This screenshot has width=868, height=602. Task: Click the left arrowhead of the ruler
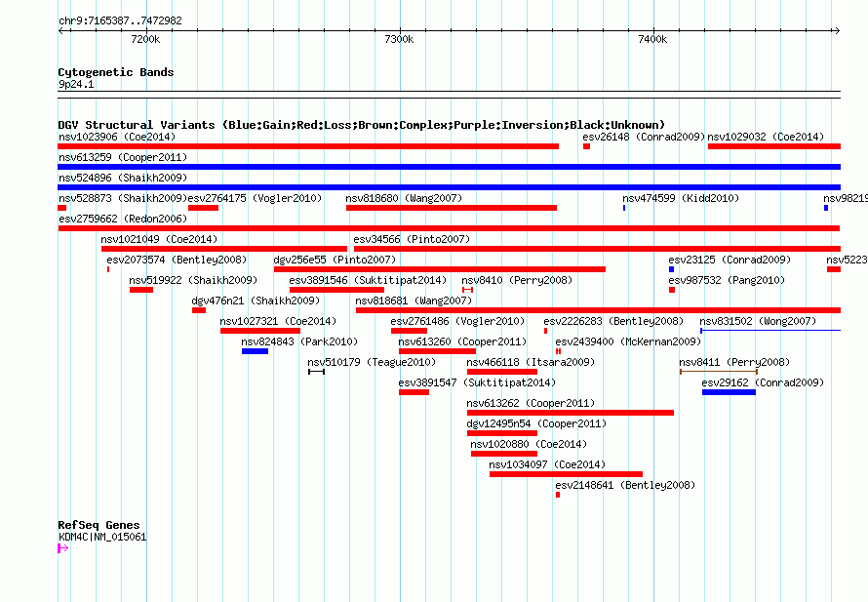60,30
